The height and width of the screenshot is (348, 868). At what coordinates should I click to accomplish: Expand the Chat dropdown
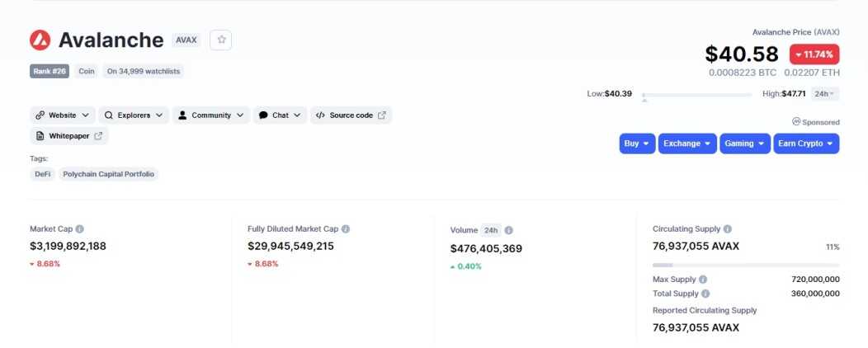point(280,115)
